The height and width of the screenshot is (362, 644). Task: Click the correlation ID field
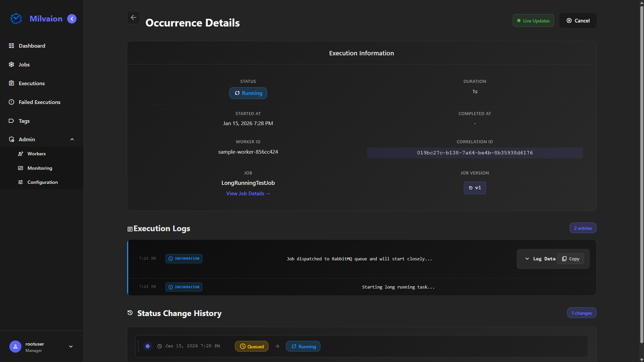point(475,153)
